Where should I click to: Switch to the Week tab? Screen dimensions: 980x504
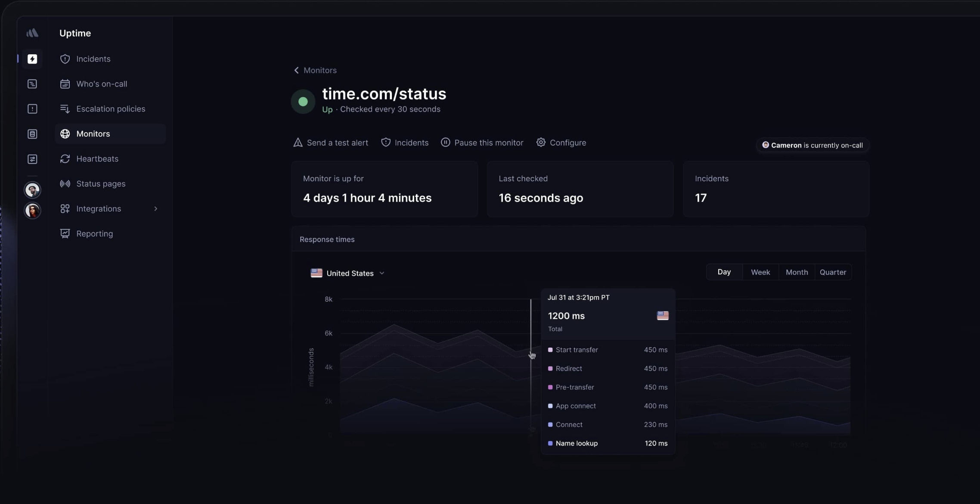[x=760, y=272]
